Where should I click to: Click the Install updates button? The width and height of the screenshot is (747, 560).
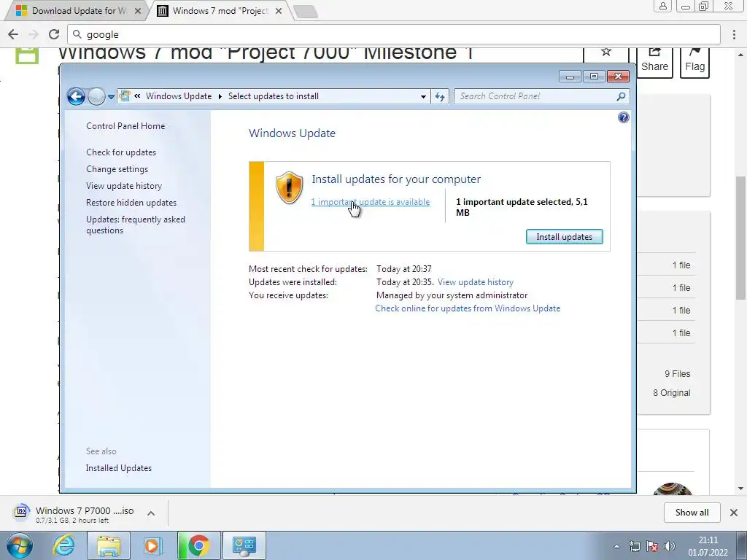(564, 237)
